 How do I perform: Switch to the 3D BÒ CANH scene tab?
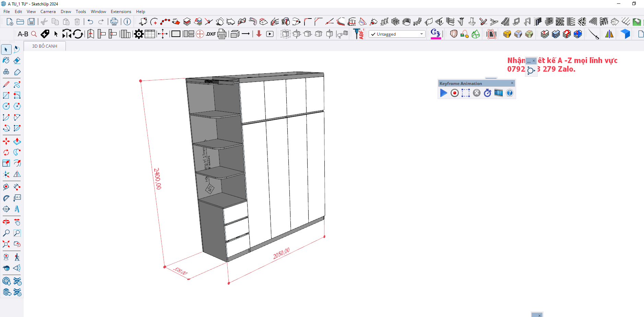click(x=45, y=46)
